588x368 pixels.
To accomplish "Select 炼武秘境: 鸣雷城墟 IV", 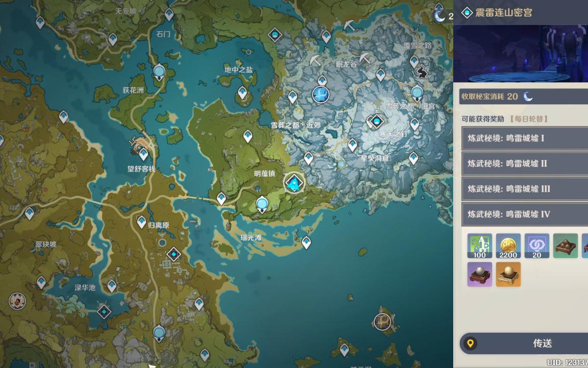I will coord(525,214).
